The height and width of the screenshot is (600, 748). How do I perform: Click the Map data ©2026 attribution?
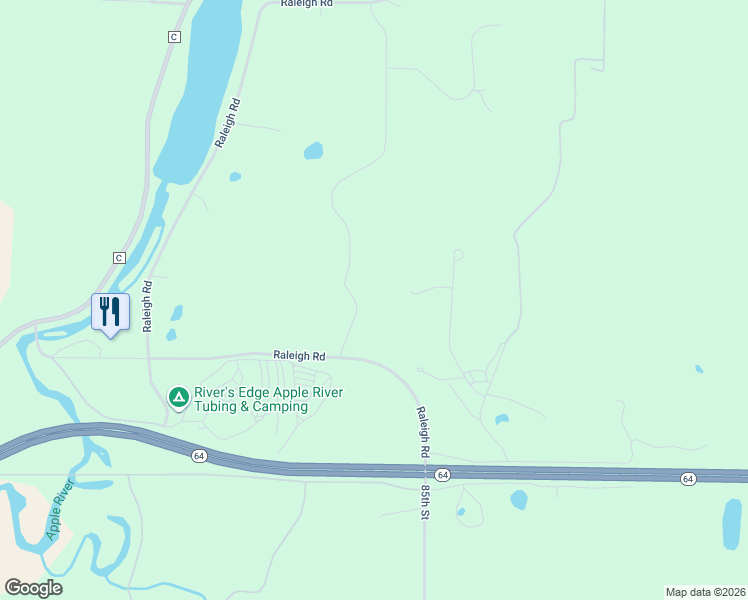tap(706, 592)
